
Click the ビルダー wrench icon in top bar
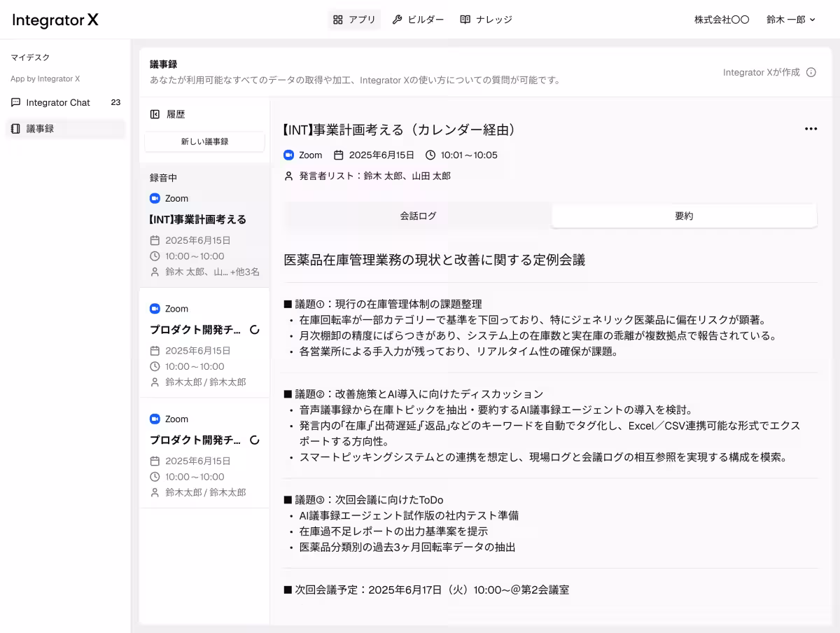396,19
